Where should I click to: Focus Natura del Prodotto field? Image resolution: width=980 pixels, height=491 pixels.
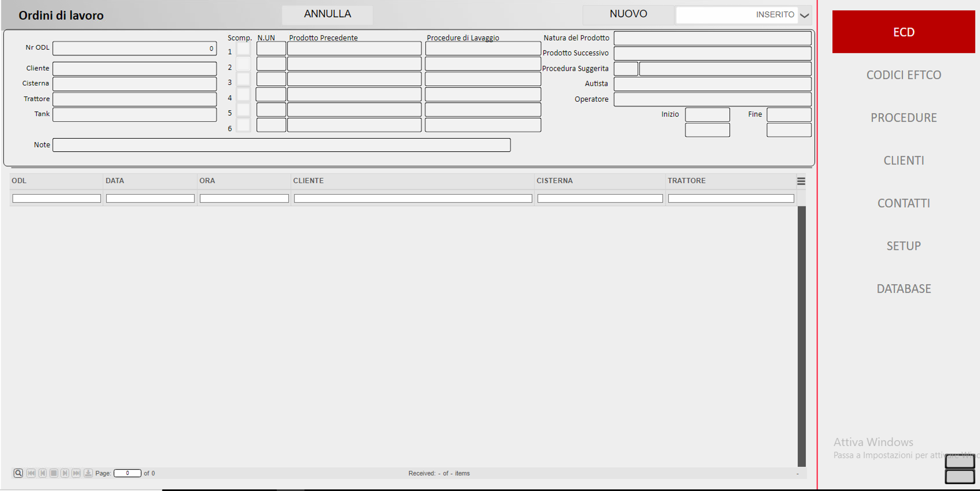click(712, 38)
